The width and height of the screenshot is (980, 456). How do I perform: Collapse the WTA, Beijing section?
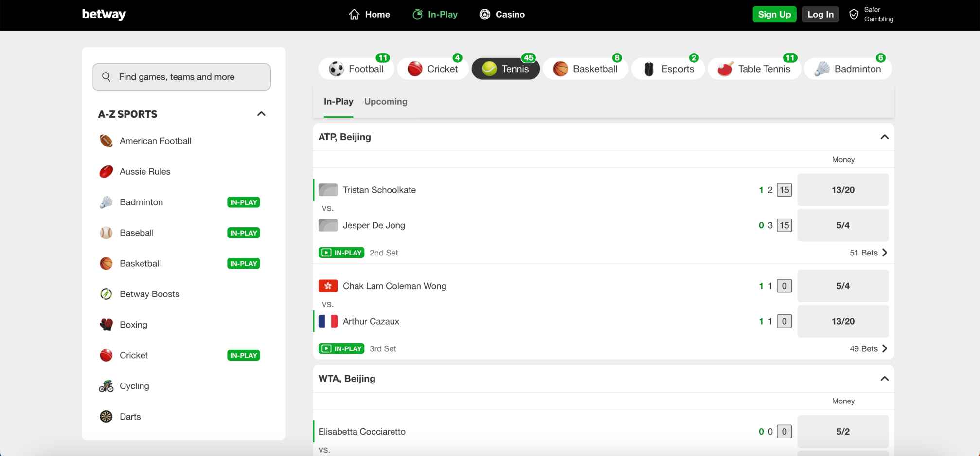click(x=884, y=379)
